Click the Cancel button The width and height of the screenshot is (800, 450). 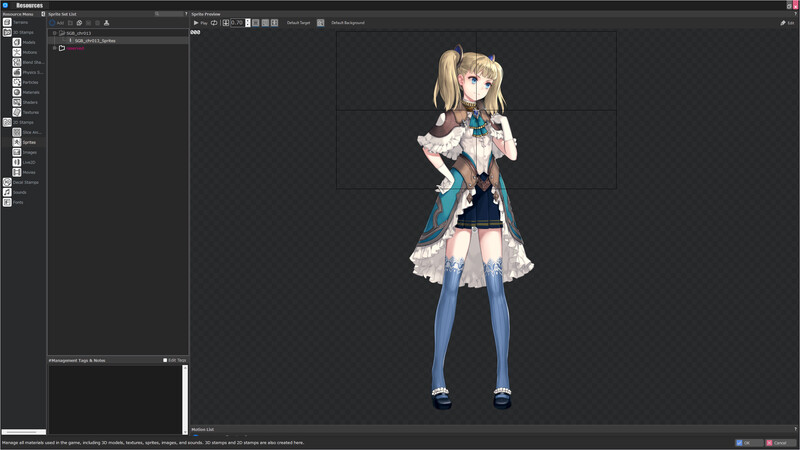781,443
